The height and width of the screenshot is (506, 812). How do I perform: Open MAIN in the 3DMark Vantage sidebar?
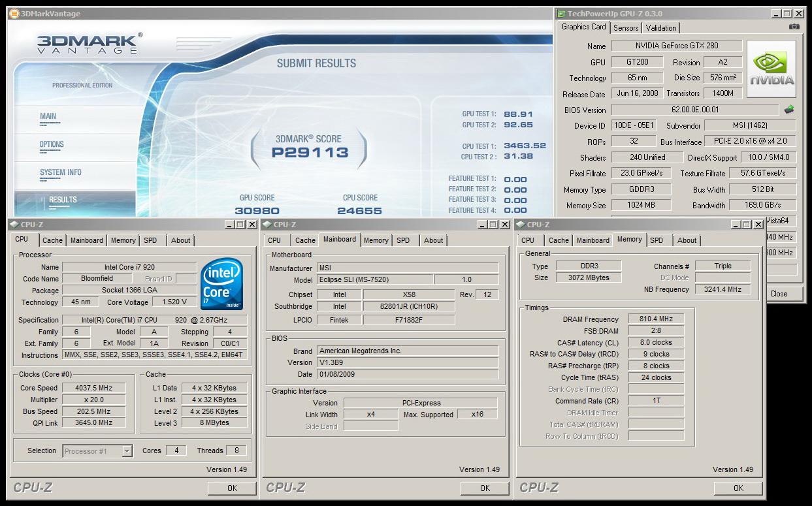[48, 116]
